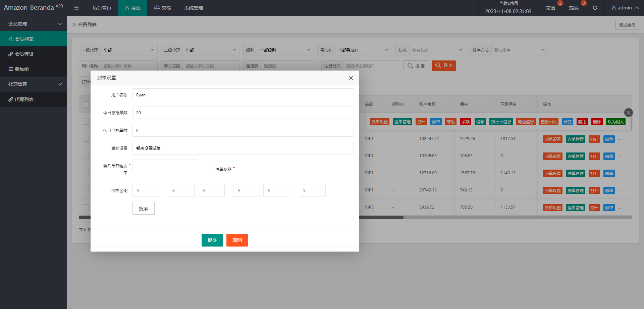This screenshot has height=309, width=644.
Task: Click the 添加会员 button
Action: (x=627, y=25)
